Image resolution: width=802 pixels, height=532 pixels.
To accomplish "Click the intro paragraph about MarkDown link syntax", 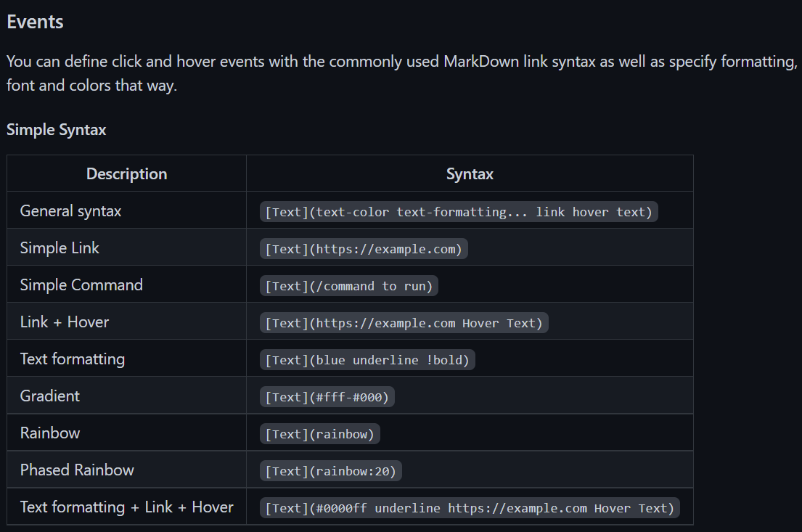I will pyautogui.click(x=401, y=73).
